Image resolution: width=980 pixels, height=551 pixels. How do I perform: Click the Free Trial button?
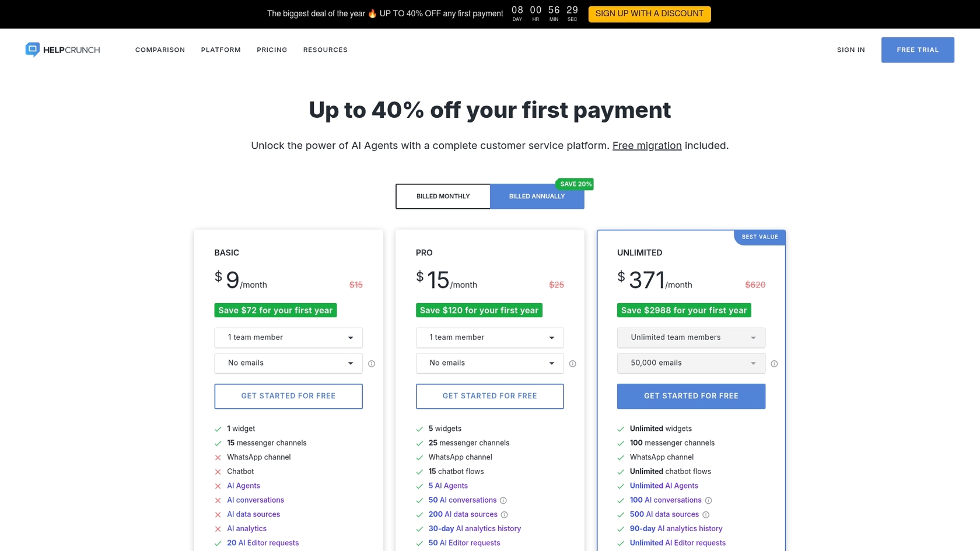(x=918, y=50)
